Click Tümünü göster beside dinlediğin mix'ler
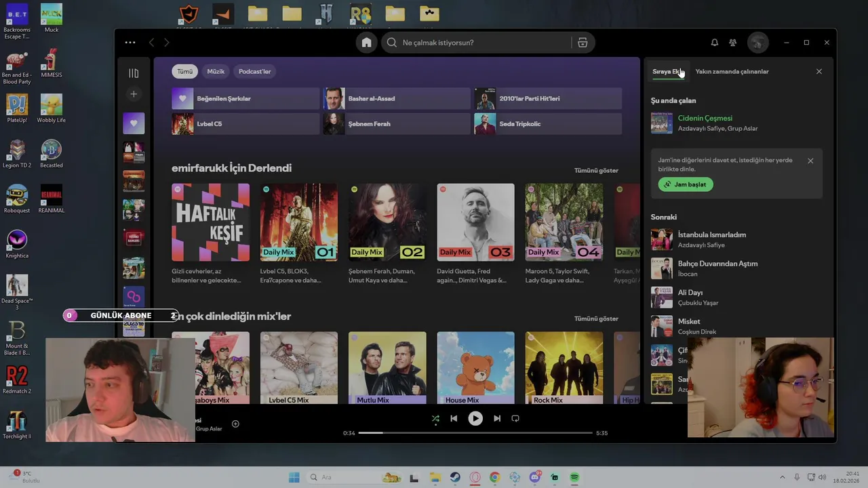868x488 pixels. 596,319
